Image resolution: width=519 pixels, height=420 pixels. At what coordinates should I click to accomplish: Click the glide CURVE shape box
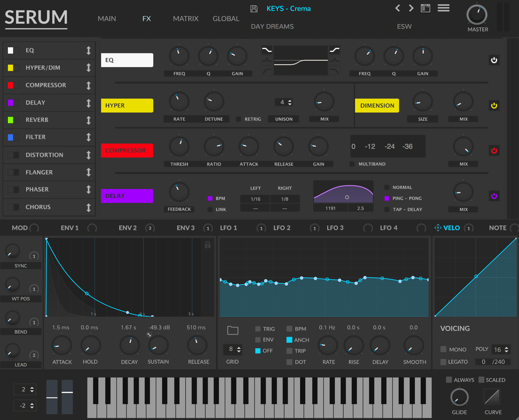(492, 397)
